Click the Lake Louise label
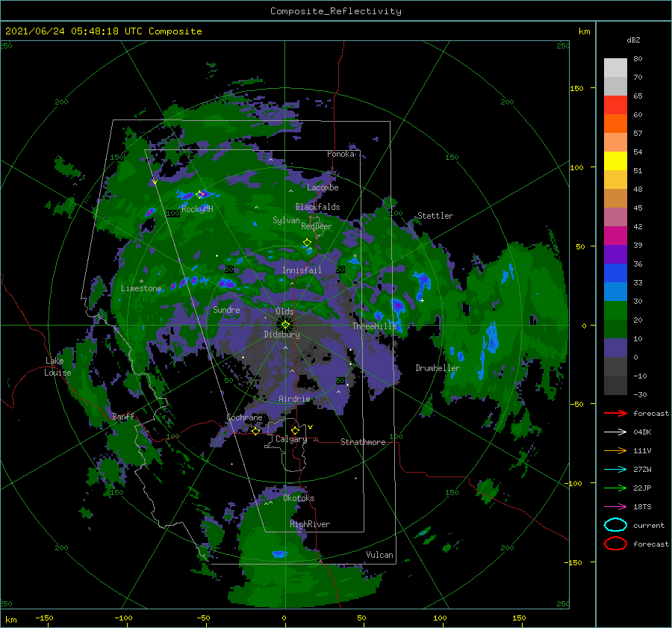The width and height of the screenshot is (672, 628). [x=57, y=367]
